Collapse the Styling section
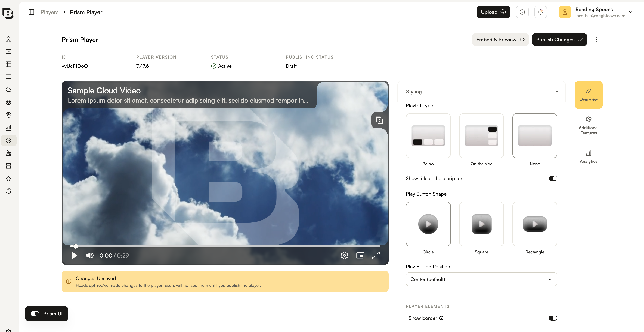The image size is (644, 332). 557,92
